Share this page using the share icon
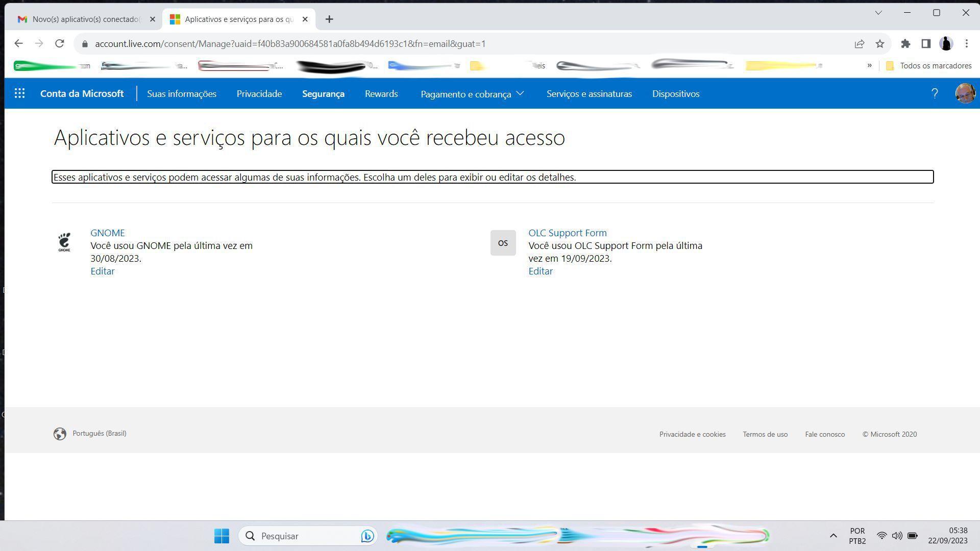Screen dimensions: 980x551 coord(859,44)
